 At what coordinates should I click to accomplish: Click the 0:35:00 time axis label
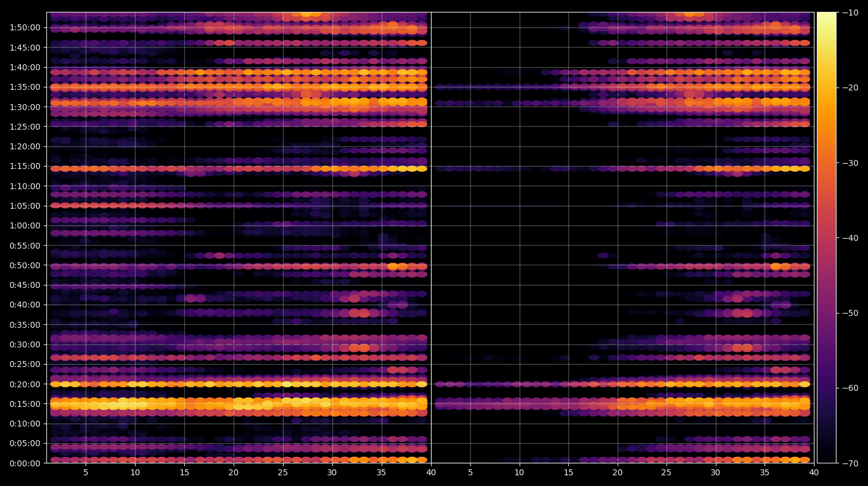click(x=25, y=325)
